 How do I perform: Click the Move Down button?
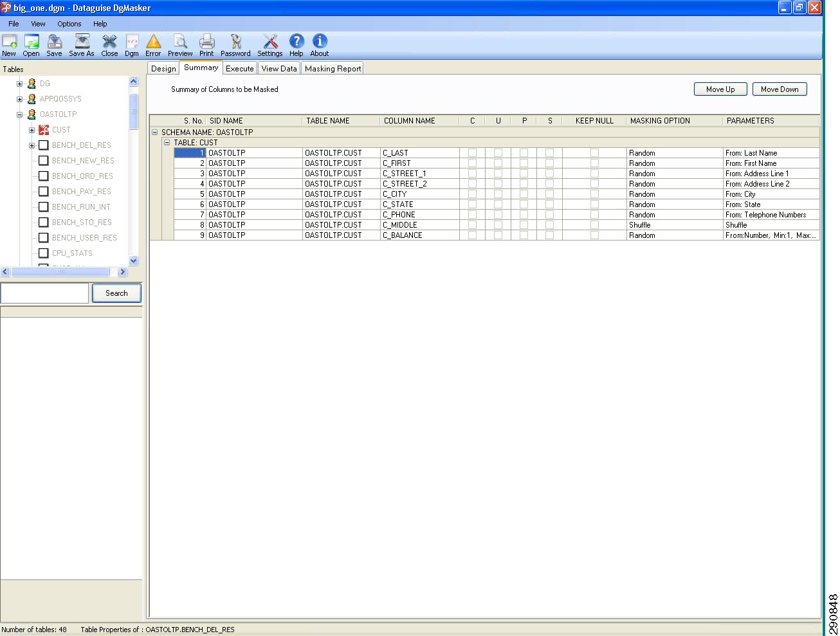780,89
